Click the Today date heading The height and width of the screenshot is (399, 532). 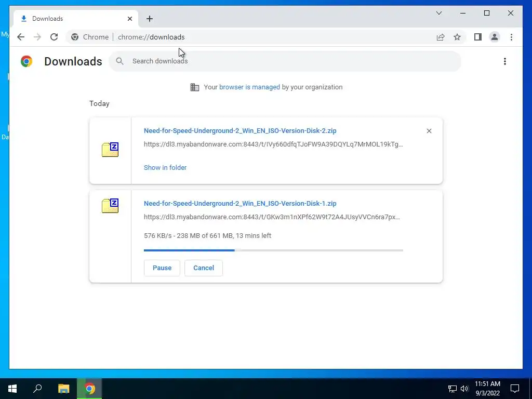(x=99, y=104)
